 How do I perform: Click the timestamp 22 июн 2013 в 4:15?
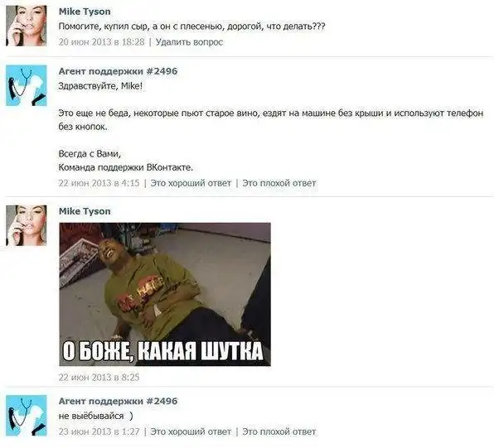click(99, 183)
